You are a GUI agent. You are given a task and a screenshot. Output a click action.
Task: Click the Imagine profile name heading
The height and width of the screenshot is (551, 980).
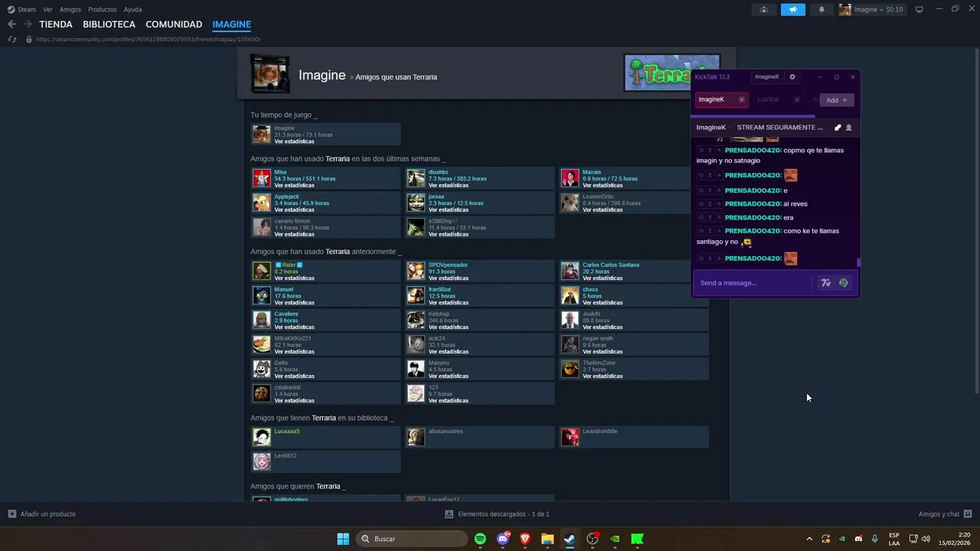(322, 75)
